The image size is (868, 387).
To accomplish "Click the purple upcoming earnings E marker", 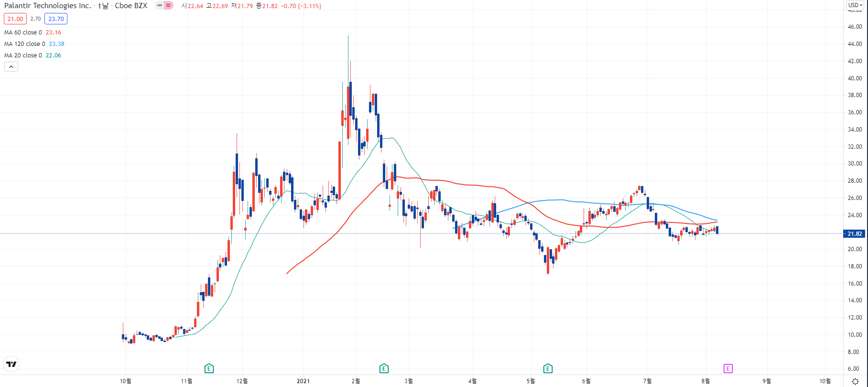I will click(x=728, y=368).
